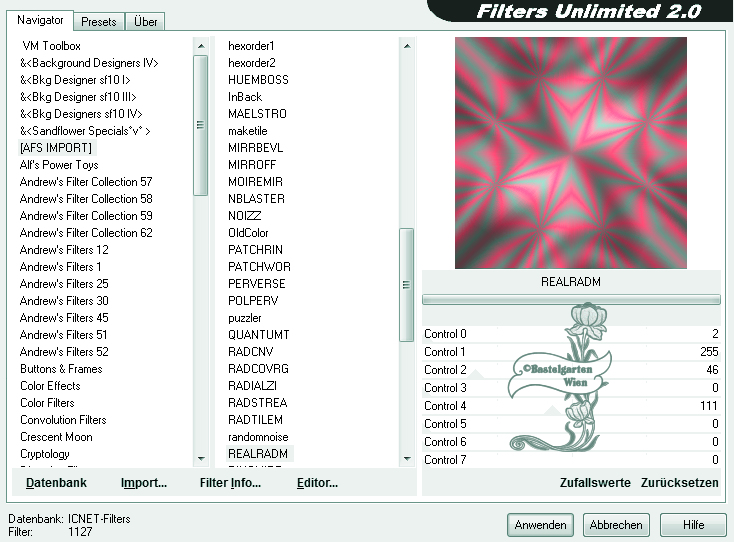This screenshot has height=542, width=734.
Task: Open Filter Info...
Action: pos(230,483)
